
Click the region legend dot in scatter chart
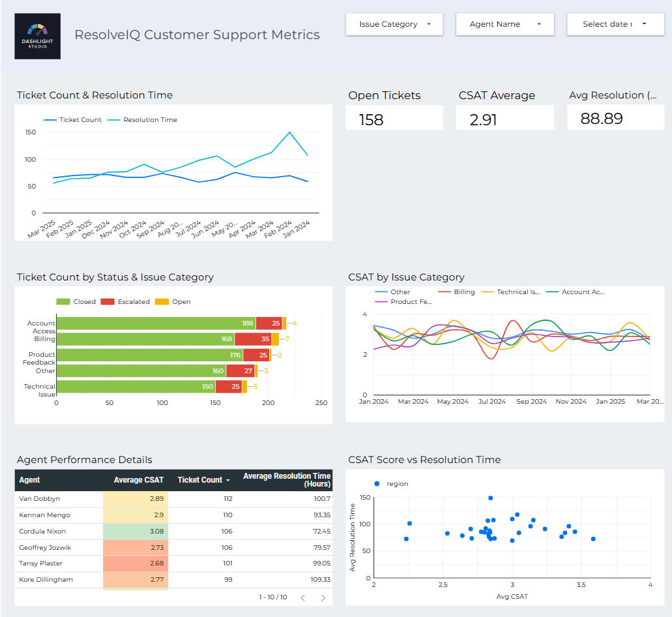[x=377, y=484]
